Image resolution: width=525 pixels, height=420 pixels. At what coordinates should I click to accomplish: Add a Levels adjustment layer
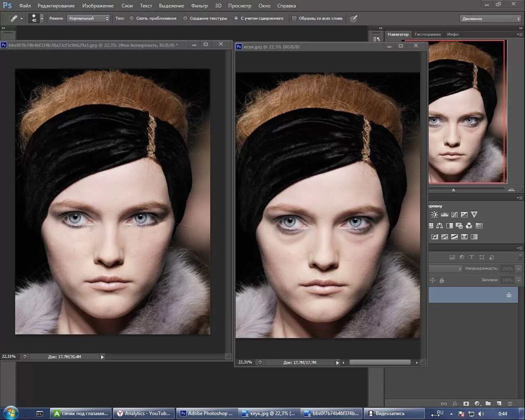click(444, 214)
